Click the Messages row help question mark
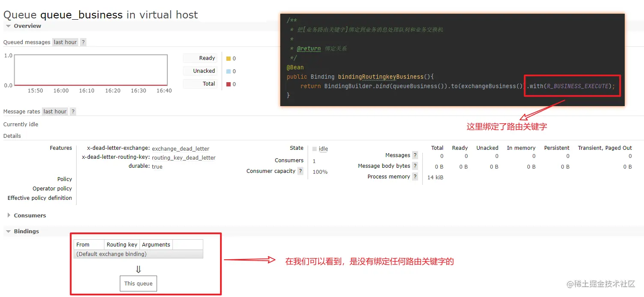This screenshot has height=297, width=644. (415, 155)
